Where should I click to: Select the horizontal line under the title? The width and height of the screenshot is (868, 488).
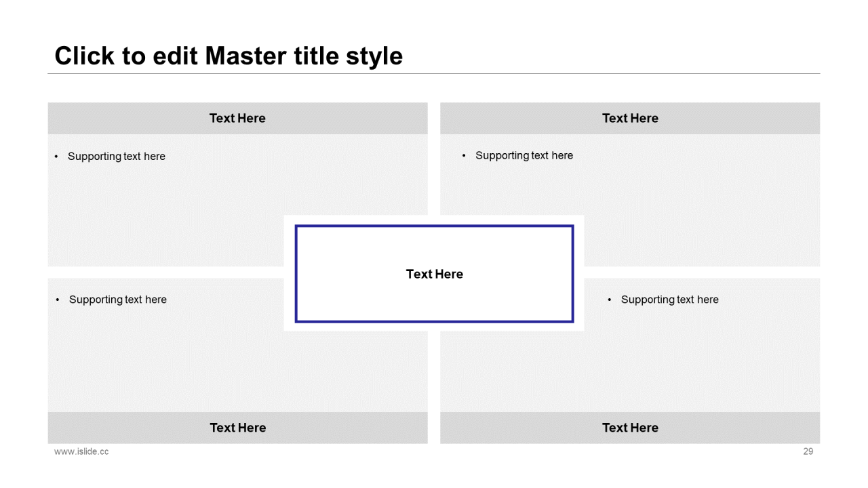point(434,73)
